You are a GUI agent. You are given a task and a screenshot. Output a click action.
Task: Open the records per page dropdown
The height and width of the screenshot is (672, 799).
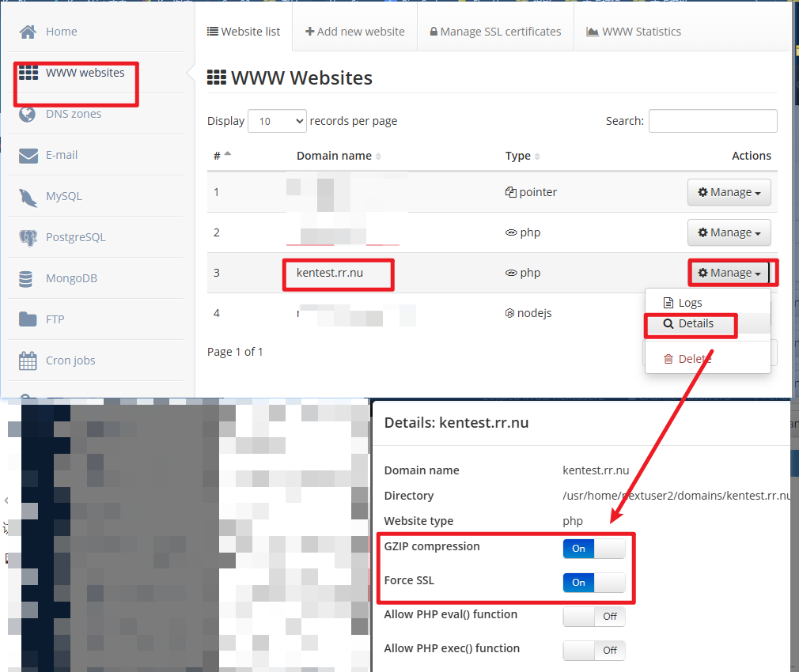click(x=277, y=121)
